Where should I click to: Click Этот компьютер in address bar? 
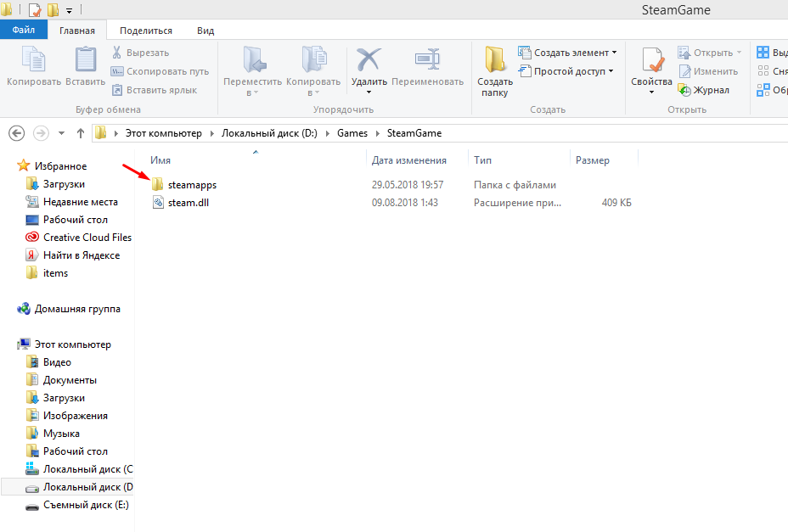(x=163, y=133)
